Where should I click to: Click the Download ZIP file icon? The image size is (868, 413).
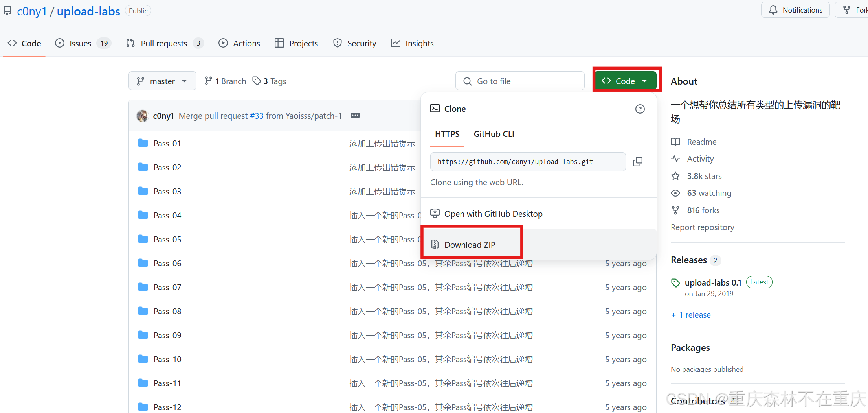point(435,245)
